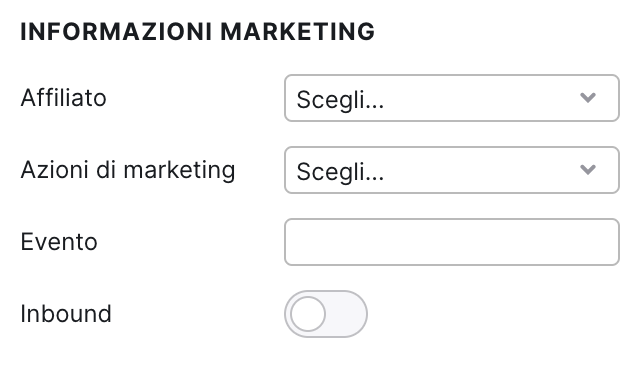Click the Evento field label
Image resolution: width=638 pixels, height=380 pixels.
(x=59, y=242)
